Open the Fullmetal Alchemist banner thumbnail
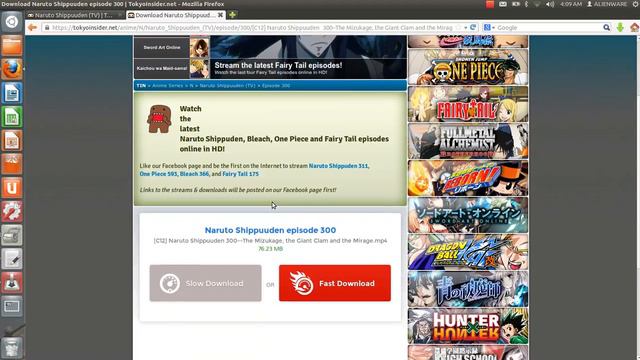Viewport: 640px width, 360px height. click(468, 141)
